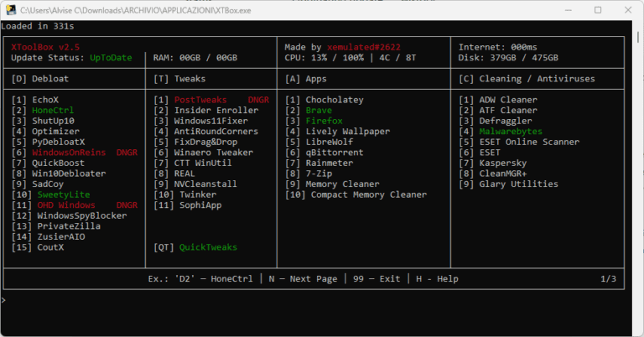Click PyDebloatX entry

[x=49, y=142]
